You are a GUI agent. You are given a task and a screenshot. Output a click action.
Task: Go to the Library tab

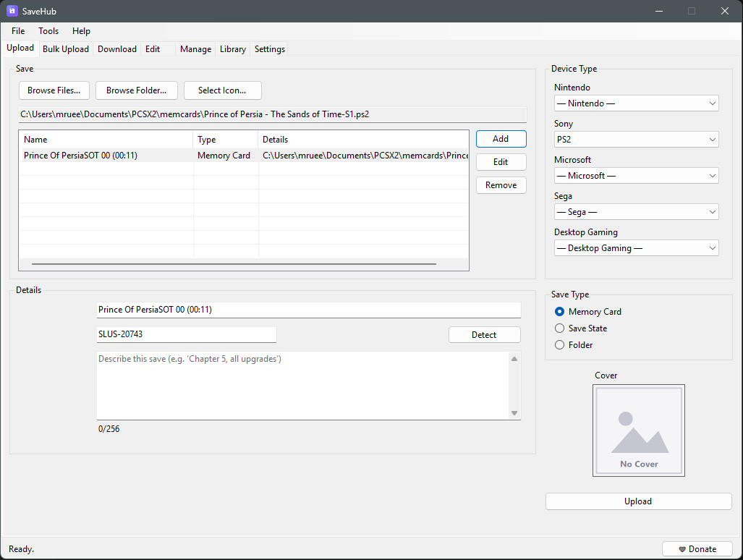click(x=233, y=49)
